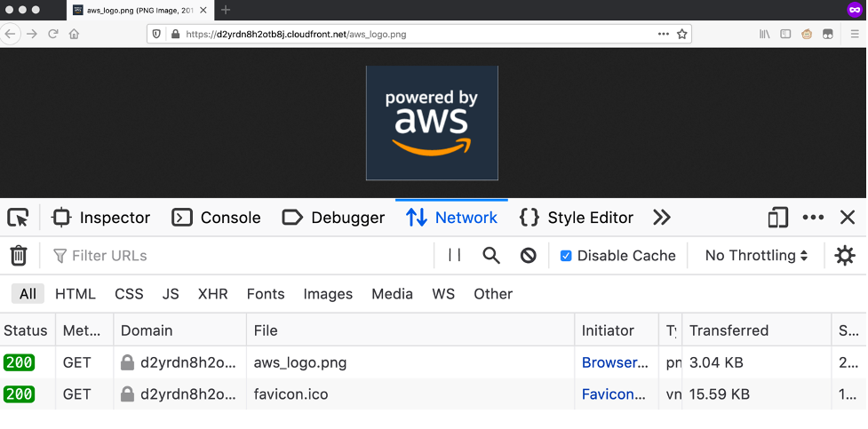Viewport: 868px width, 429px height.
Task: Open the No Throttling dropdown
Action: pos(756,256)
